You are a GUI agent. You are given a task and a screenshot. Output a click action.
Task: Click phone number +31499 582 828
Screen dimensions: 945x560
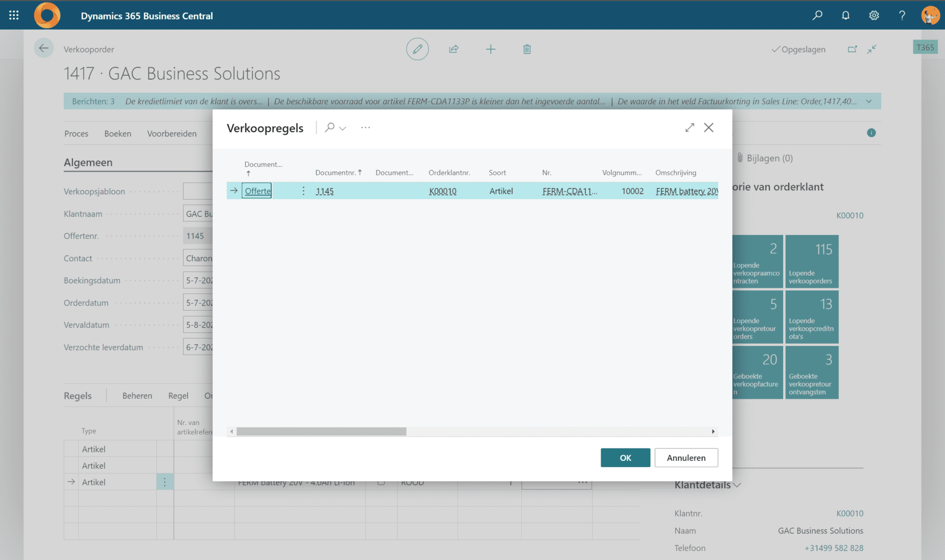834,548
